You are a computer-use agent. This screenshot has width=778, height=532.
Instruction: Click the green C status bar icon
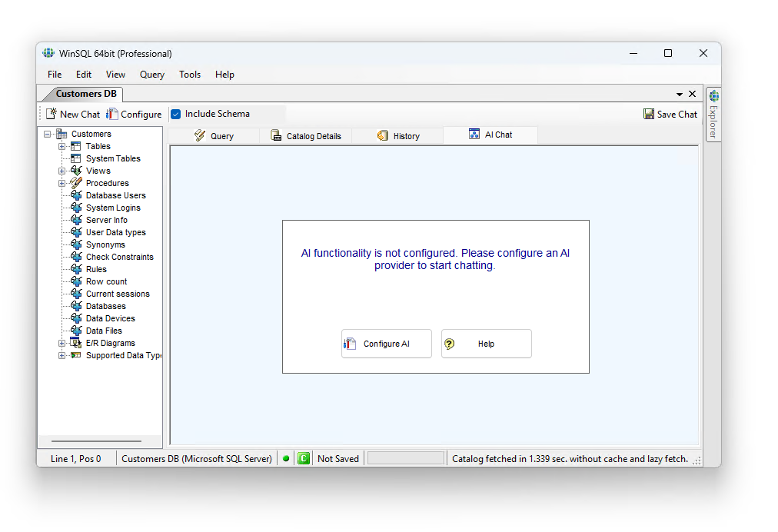point(304,458)
